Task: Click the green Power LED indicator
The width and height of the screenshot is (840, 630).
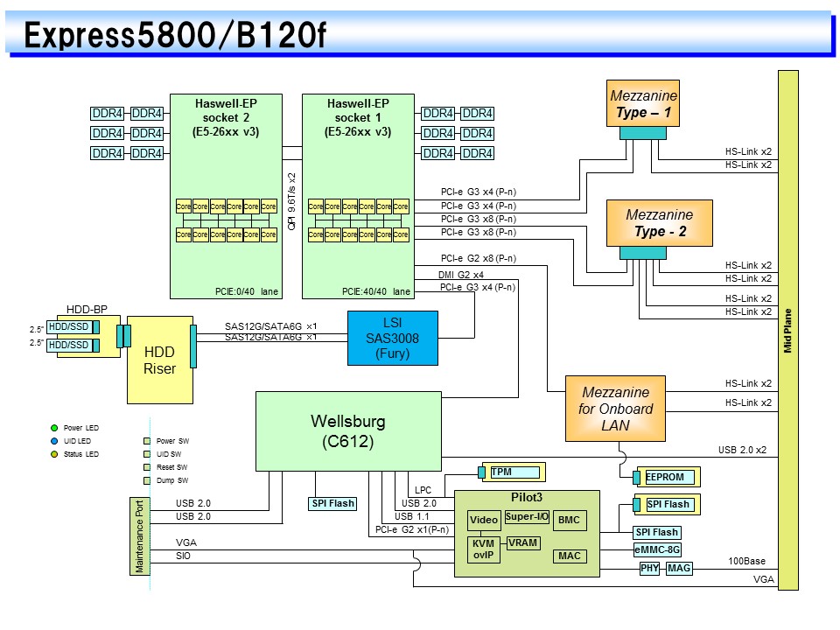Action: pyautogui.click(x=54, y=428)
